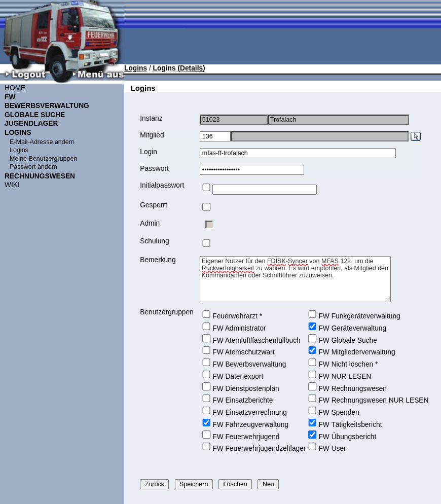Viewport: 441px width, 504px height.
Task: Tick the Gesperrt checkbox
Action: coord(206,207)
